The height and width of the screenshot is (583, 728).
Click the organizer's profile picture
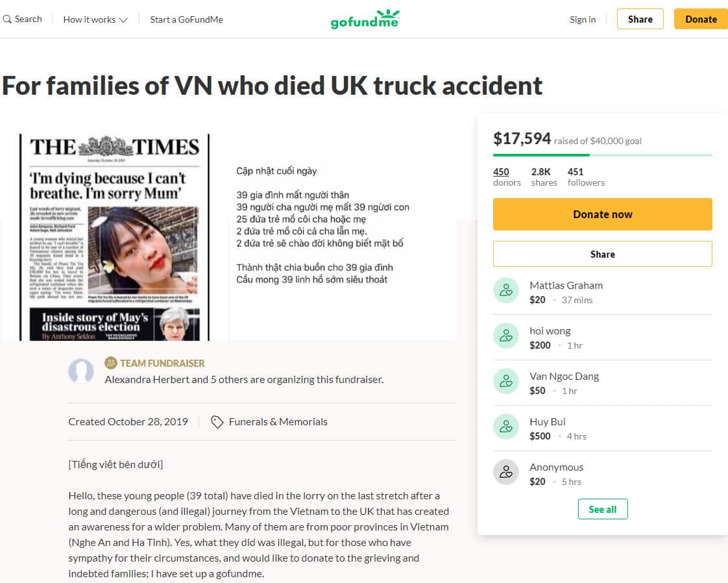click(81, 371)
